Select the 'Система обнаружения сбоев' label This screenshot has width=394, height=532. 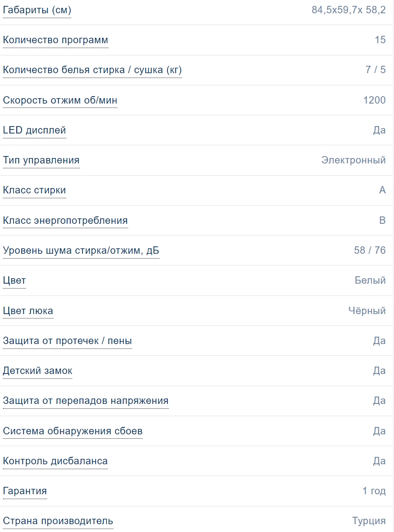(73, 431)
